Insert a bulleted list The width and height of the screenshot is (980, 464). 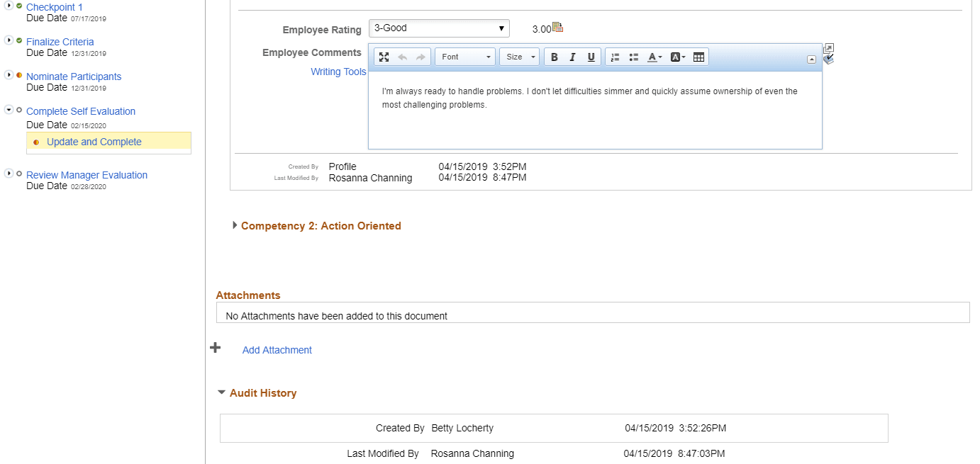coord(634,57)
